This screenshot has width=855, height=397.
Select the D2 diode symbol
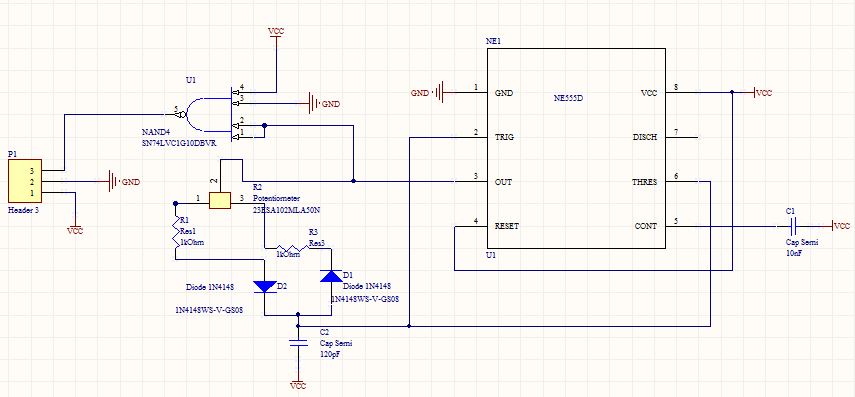(264, 287)
